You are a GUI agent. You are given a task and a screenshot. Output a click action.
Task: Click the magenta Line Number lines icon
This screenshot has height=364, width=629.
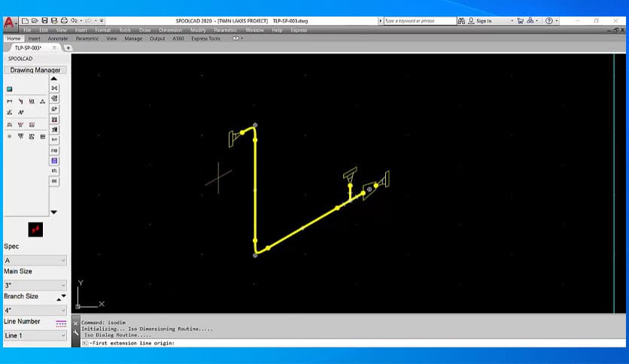(61, 323)
